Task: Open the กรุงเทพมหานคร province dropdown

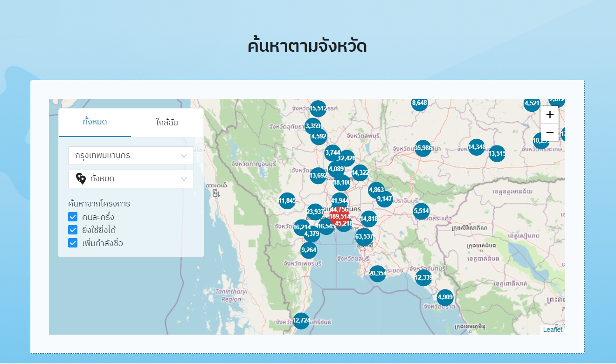Action: click(131, 155)
